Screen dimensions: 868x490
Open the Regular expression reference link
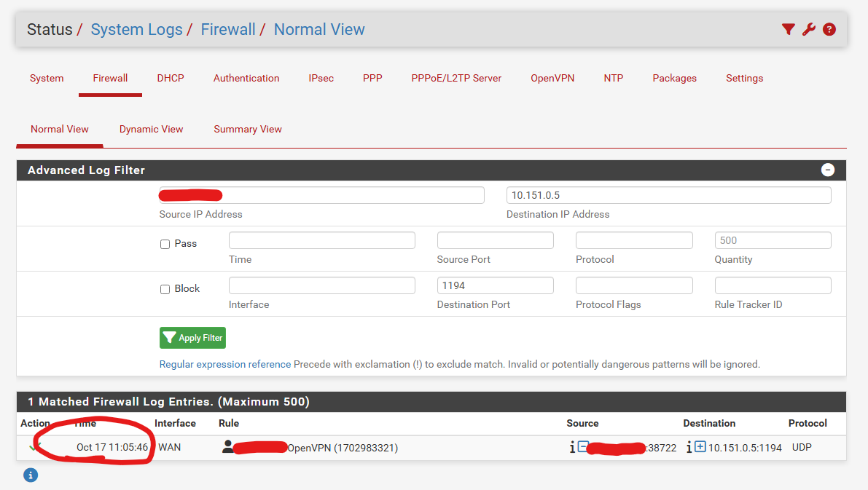point(224,364)
